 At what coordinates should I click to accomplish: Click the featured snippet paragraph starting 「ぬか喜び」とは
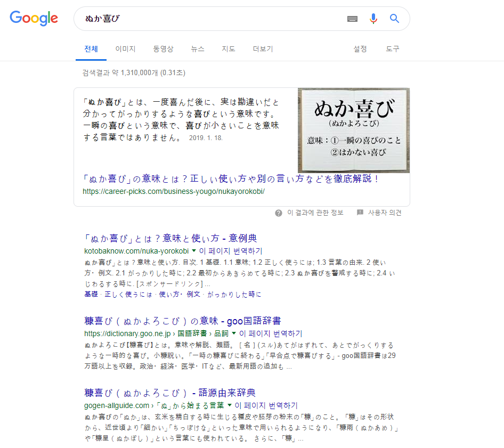[x=181, y=119]
